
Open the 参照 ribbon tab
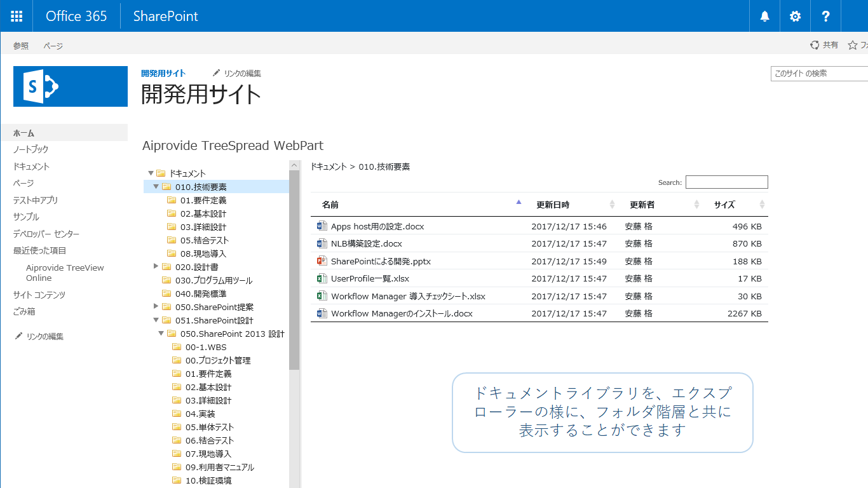pos(21,46)
